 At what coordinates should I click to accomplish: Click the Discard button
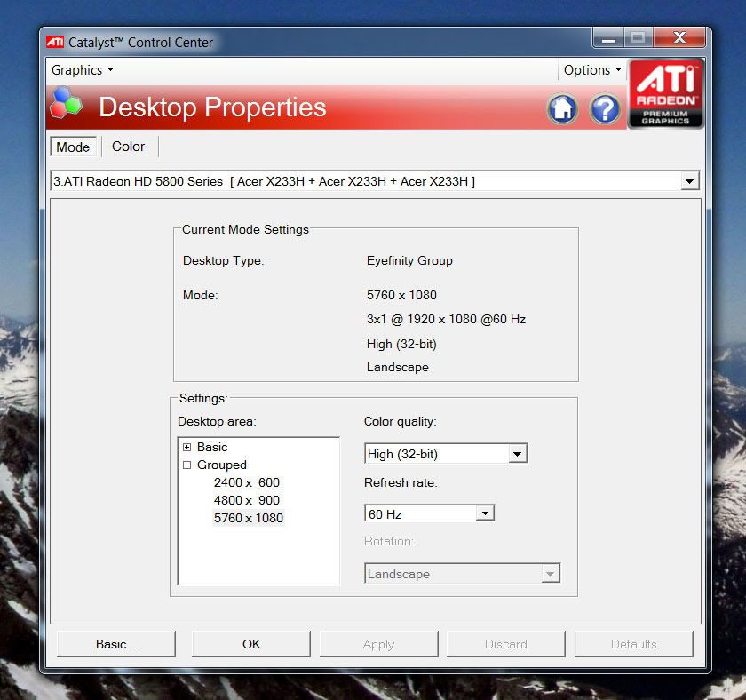[505, 644]
